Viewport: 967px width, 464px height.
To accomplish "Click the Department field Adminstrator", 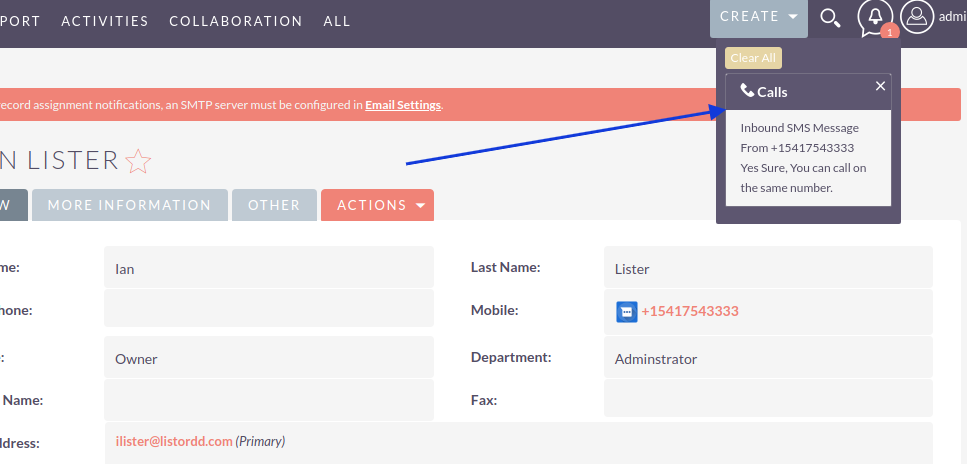I will click(x=768, y=357).
